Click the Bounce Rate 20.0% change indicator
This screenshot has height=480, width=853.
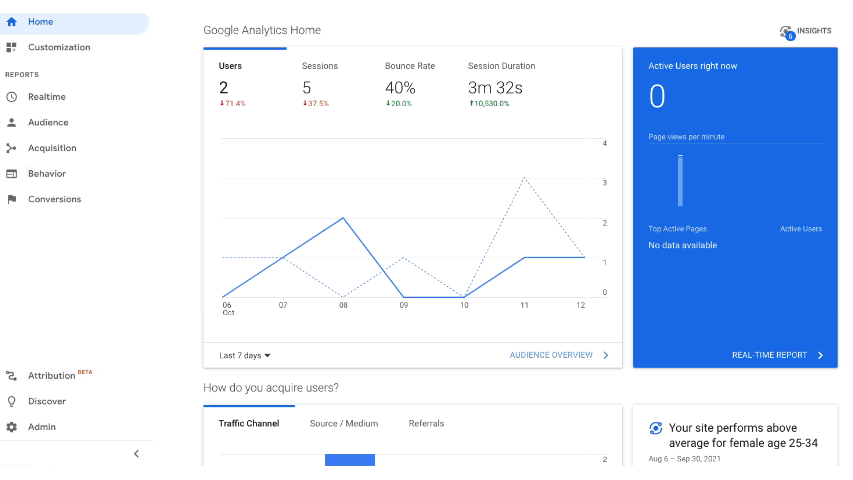399,103
